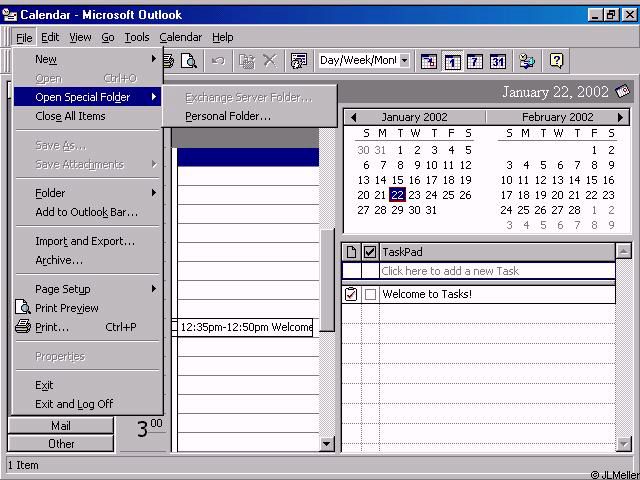Click 'Click here to add a new Task' field

pyautogui.click(x=497, y=271)
